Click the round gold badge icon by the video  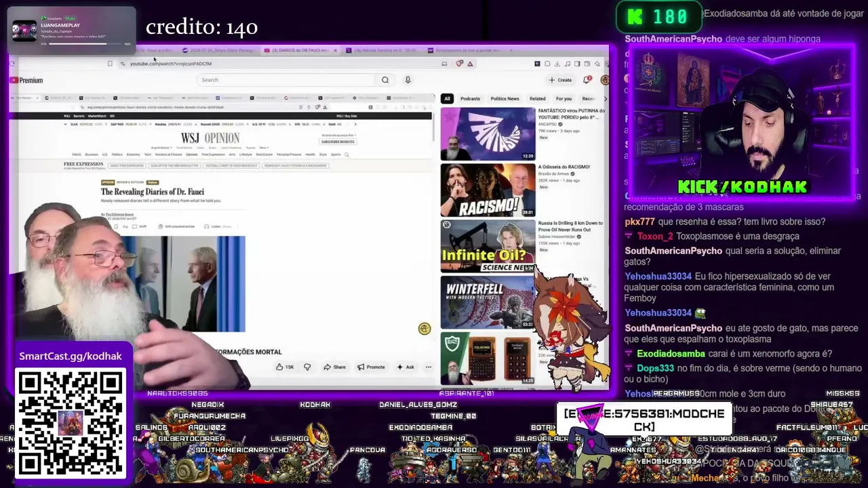click(x=425, y=329)
